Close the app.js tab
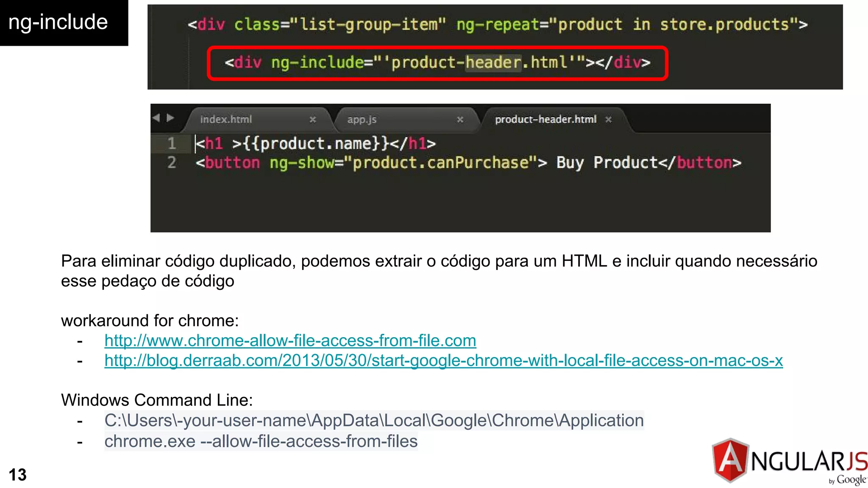 coord(460,119)
